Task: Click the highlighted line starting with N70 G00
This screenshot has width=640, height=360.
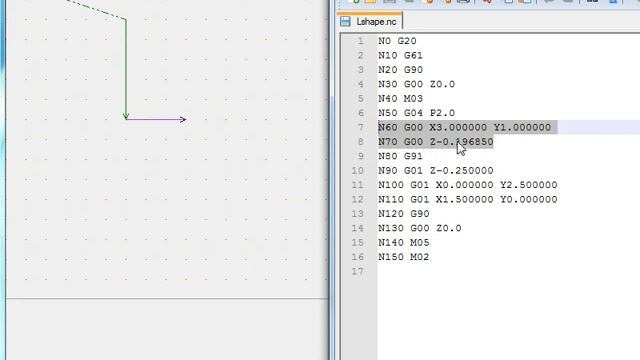Action: [436, 142]
